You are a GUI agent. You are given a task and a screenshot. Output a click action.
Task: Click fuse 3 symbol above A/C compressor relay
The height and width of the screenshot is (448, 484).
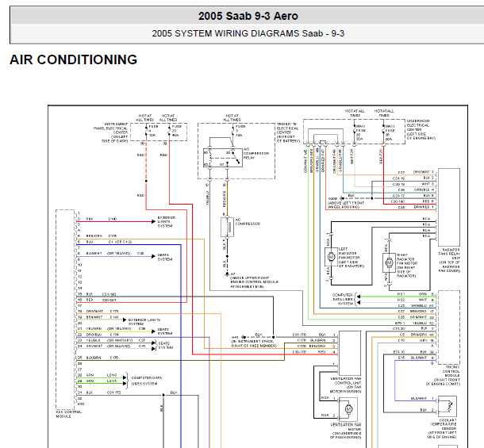pos(233,131)
